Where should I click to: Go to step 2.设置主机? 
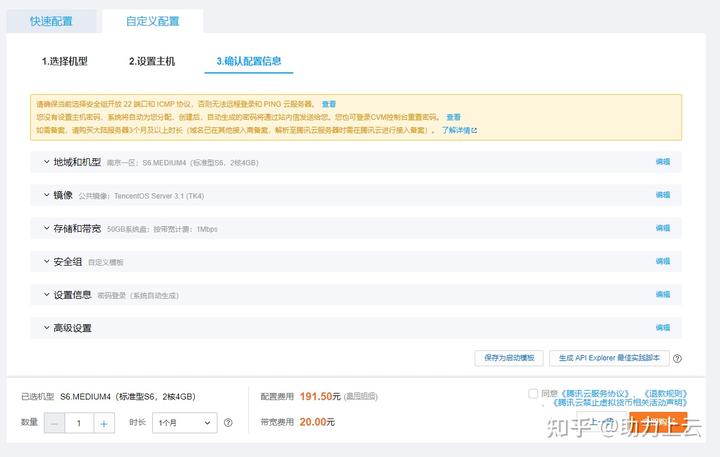click(x=152, y=61)
